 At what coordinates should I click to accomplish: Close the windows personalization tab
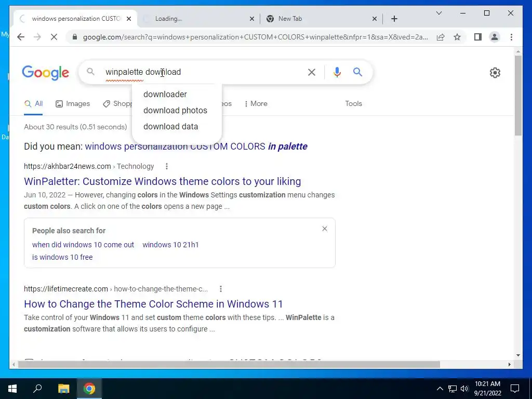(x=129, y=19)
